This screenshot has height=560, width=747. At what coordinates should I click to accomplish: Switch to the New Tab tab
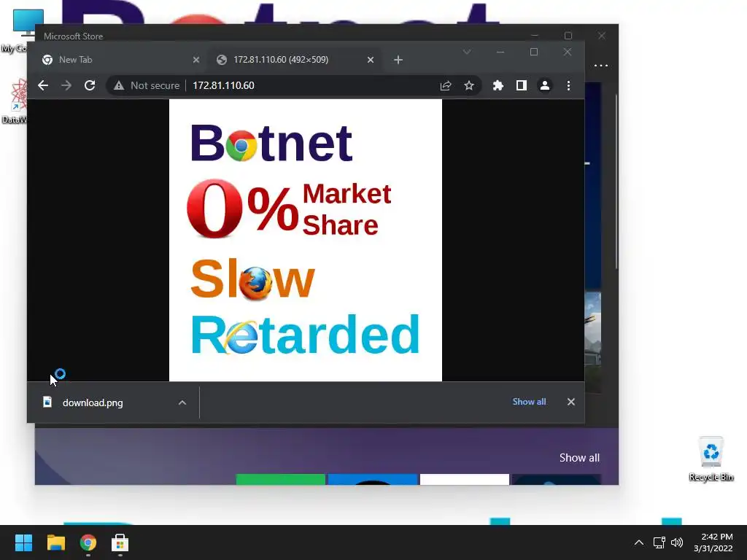pos(115,60)
